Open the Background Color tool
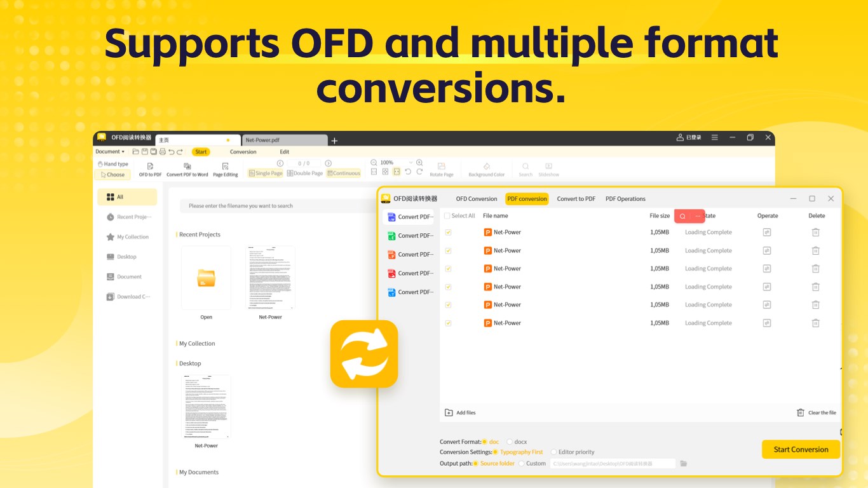Screen dimensions: 868x488 click(487, 169)
